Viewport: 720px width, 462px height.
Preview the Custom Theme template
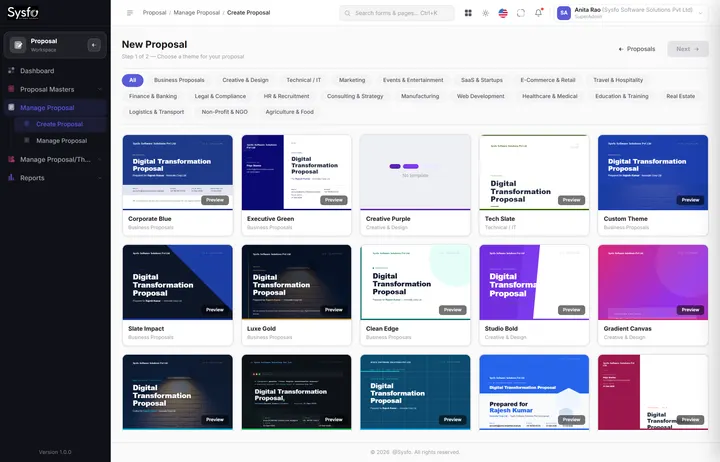(x=690, y=200)
